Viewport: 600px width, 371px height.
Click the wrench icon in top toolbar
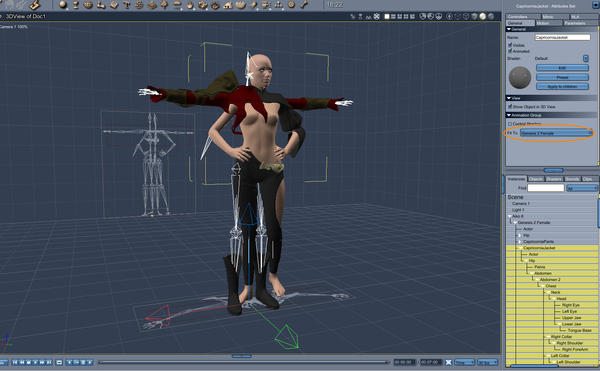(303, 5)
